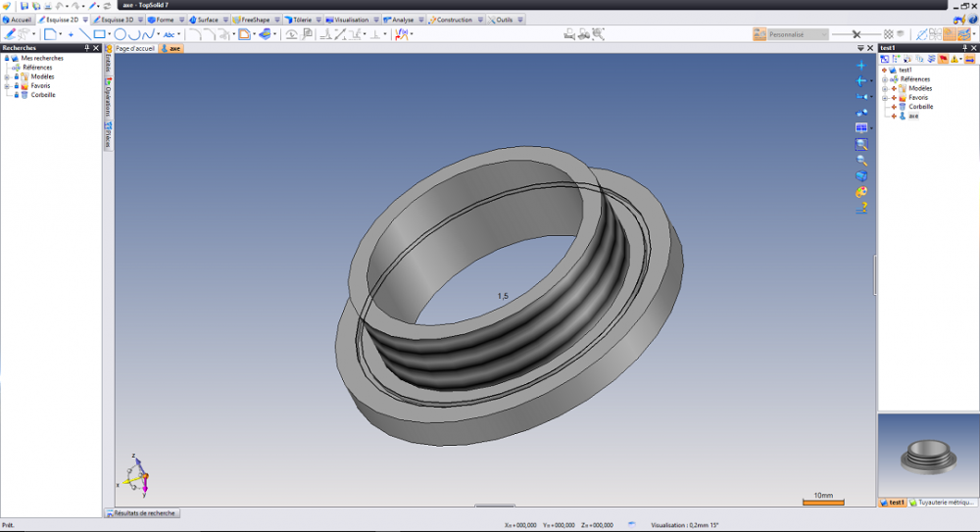Select the Circle sketch tool

click(x=121, y=34)
